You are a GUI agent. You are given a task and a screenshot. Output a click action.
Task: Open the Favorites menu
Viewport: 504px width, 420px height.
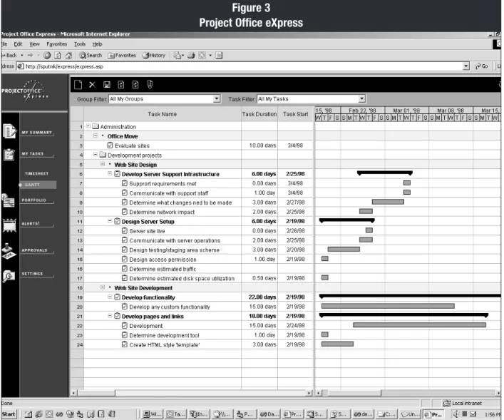[x=57, y=44]
